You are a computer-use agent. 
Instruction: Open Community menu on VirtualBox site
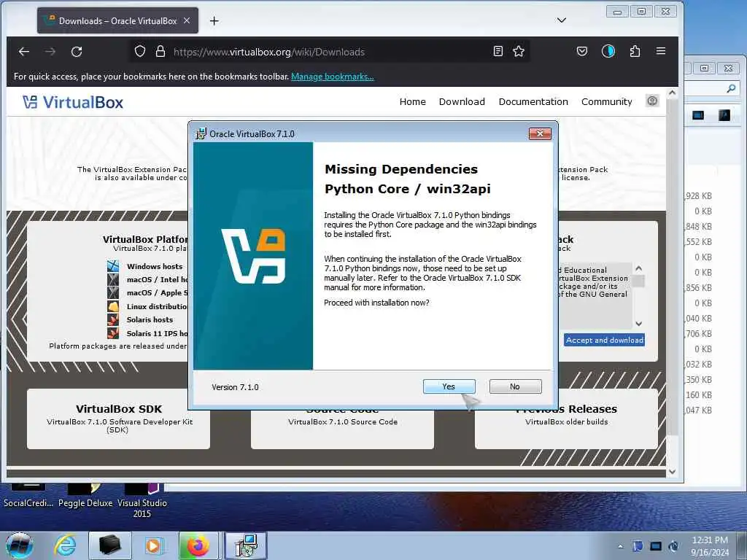click(606, 101)
